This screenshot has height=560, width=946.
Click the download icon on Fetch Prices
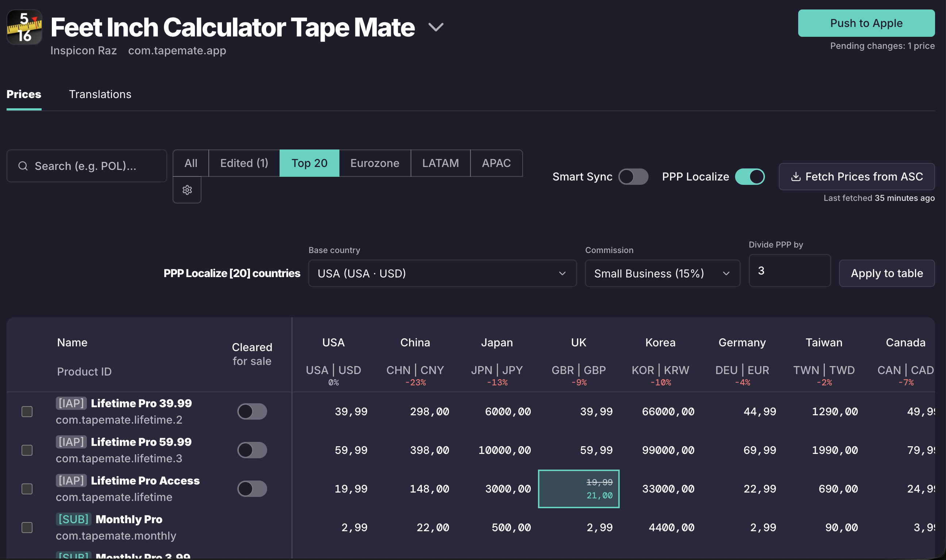tap(796, 176)
